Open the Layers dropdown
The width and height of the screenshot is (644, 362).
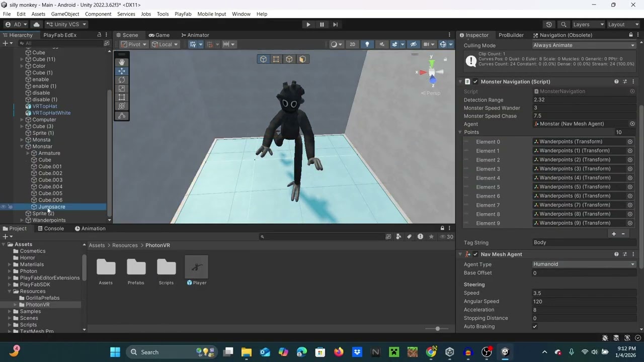(588, 25)
